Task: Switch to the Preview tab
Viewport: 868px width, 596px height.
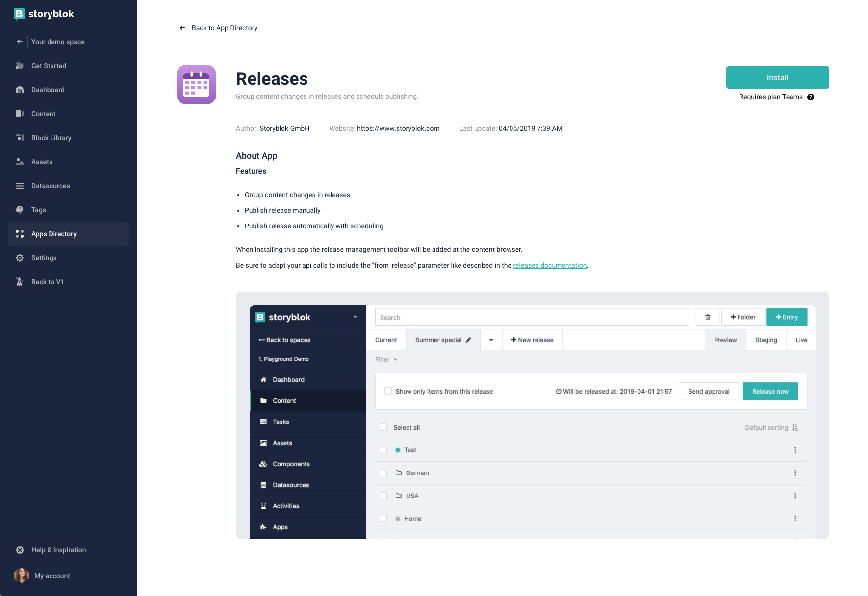Action: click(x=725, y=340)
